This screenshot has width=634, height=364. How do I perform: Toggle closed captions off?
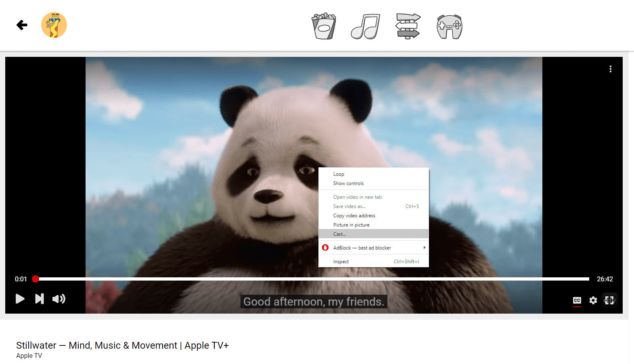pyautogui.click(x=577, y=300)
